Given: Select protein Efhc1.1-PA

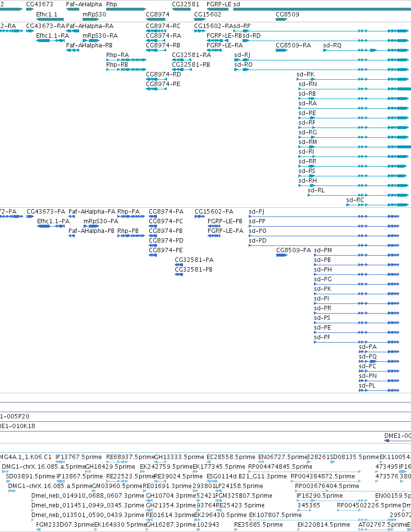Looking at the screenshot, I should tap(53, 221).
